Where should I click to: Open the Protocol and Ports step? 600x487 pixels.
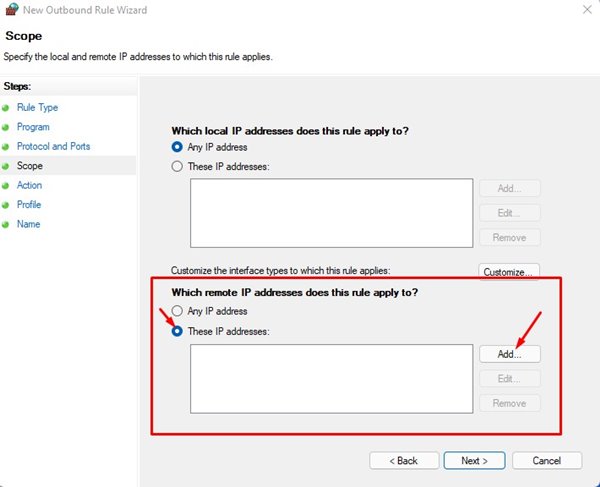(53, 146)
